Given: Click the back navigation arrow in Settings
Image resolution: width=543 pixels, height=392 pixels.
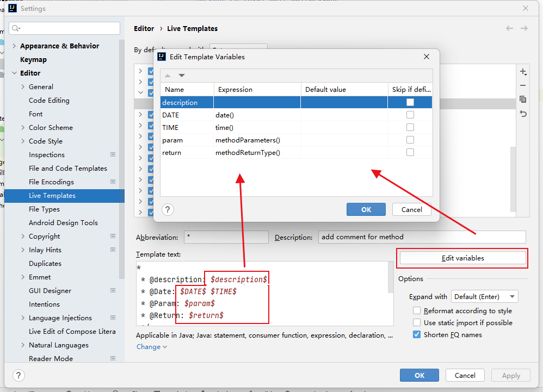Looking at the screenshot, I should pyautogui.click(x=509, y=28).
